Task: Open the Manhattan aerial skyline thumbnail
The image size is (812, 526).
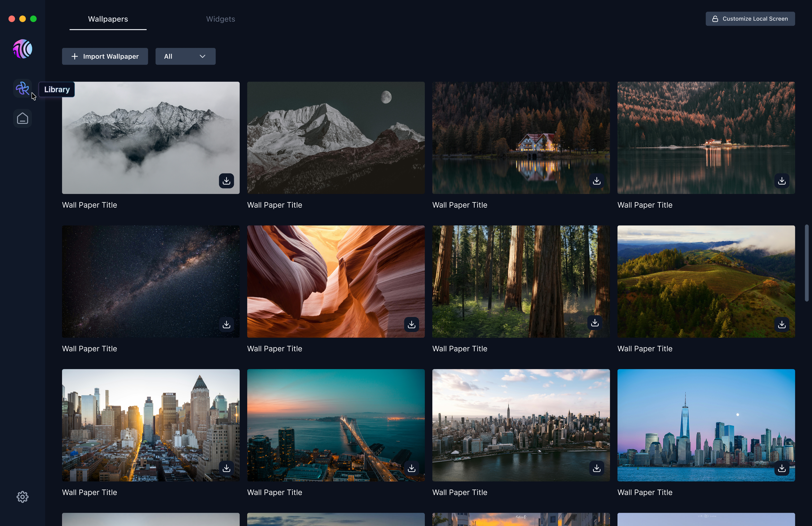Action: pyautogui.click(x=521, y=425)
